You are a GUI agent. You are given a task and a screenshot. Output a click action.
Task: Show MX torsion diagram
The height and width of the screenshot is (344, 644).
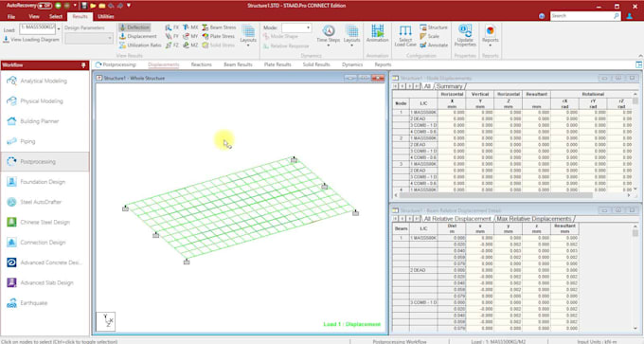pyautogui.click(x=190, y=27)
